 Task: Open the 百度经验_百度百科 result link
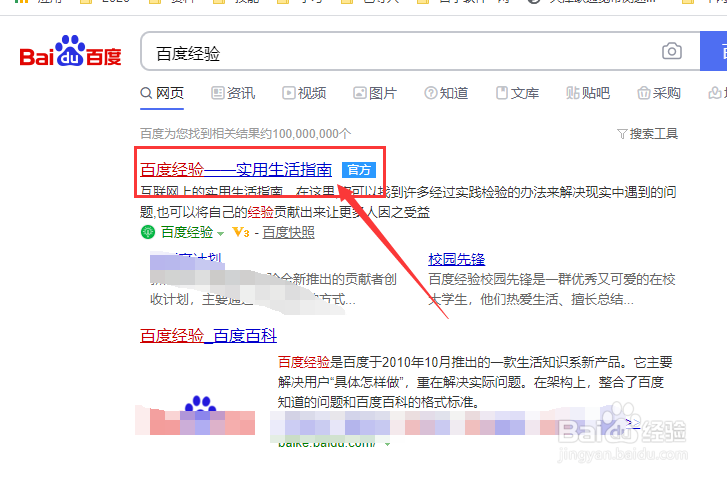click(x=208, y=335)
